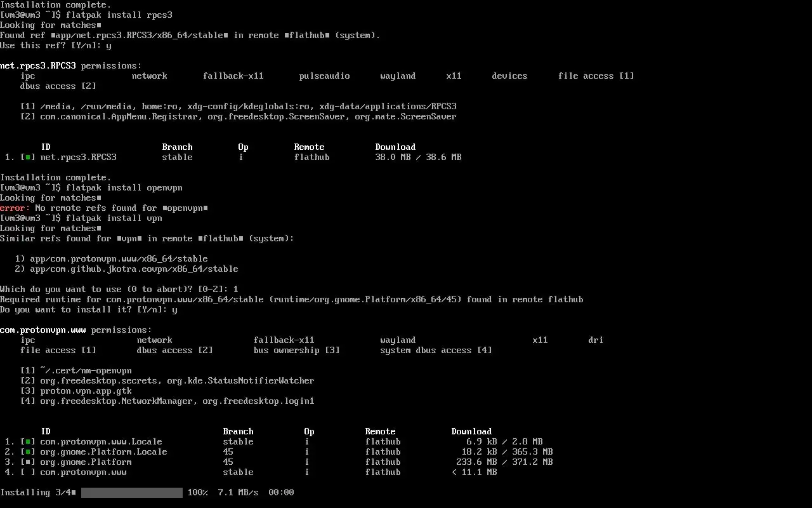The height and width of the screenshot is (508, 812).
Task: Click the net.rpcs3.RPCS3 ID in the table row
Action: (x=79, y=157)
